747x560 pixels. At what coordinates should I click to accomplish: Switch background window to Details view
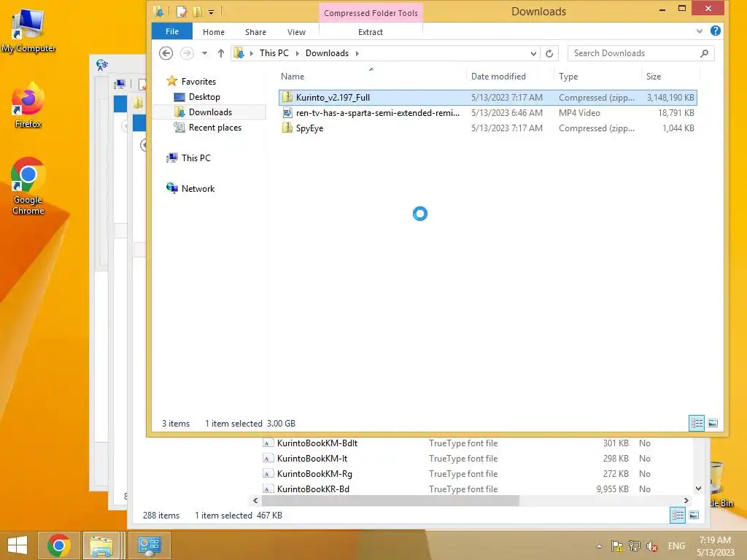tap(678, 516)
